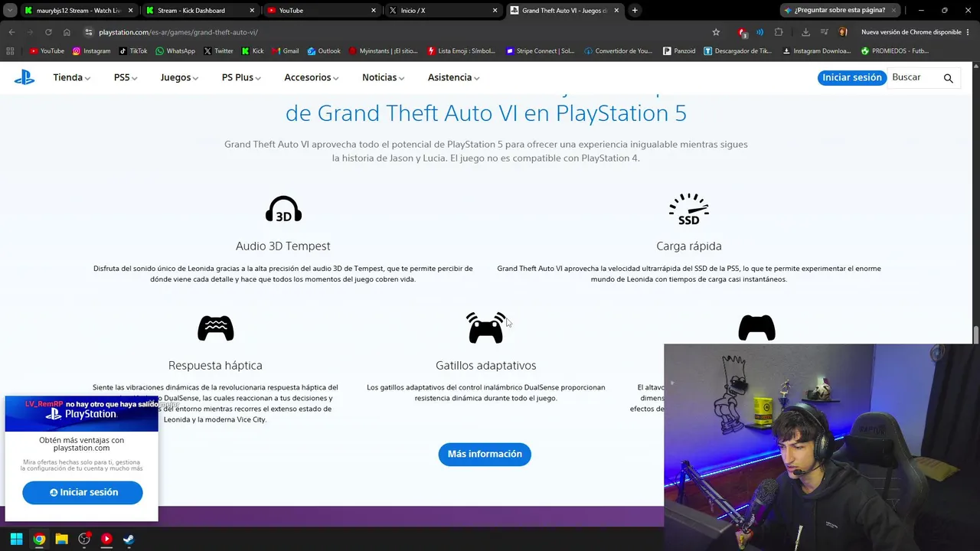Click the PlayStation logo in the site header
The width and height of the screenshot is (980, 551).
point(24,77)
